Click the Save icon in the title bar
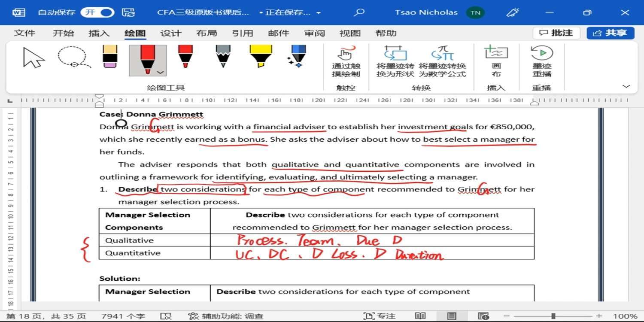This screenshot has width=644, height=322. tap(128, 12)
